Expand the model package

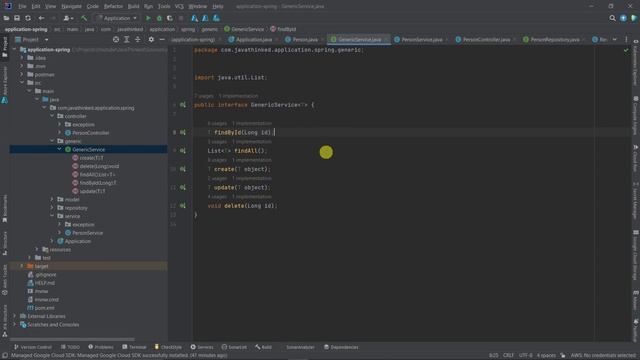pyautogui.click(x=52, y=199)
